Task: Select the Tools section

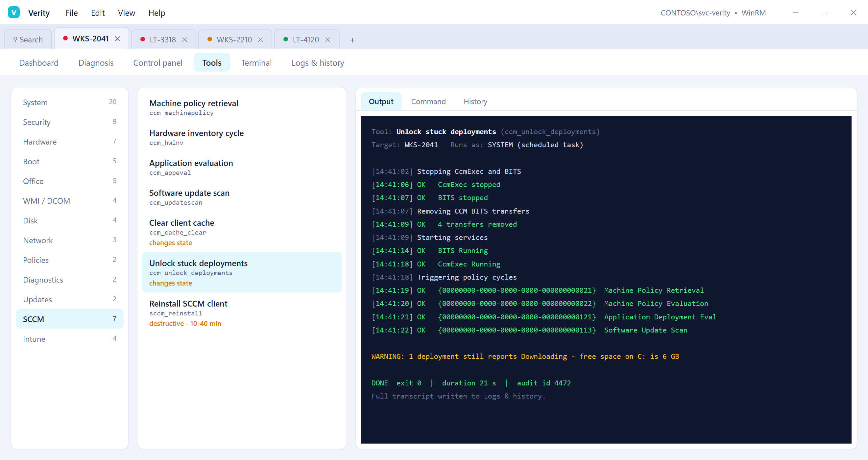Action: pyautogui.click(x=212, y=63)
